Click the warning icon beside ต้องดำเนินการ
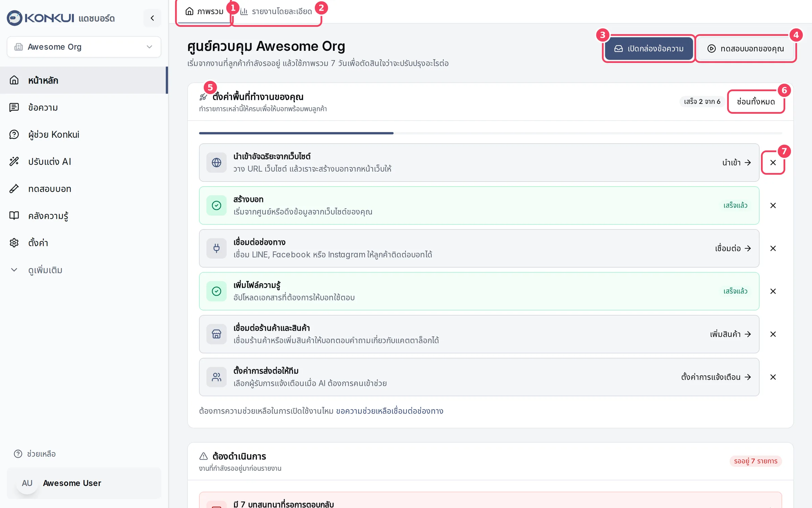Viewport: 812px width, 508px height. click(x=203, y=456)
